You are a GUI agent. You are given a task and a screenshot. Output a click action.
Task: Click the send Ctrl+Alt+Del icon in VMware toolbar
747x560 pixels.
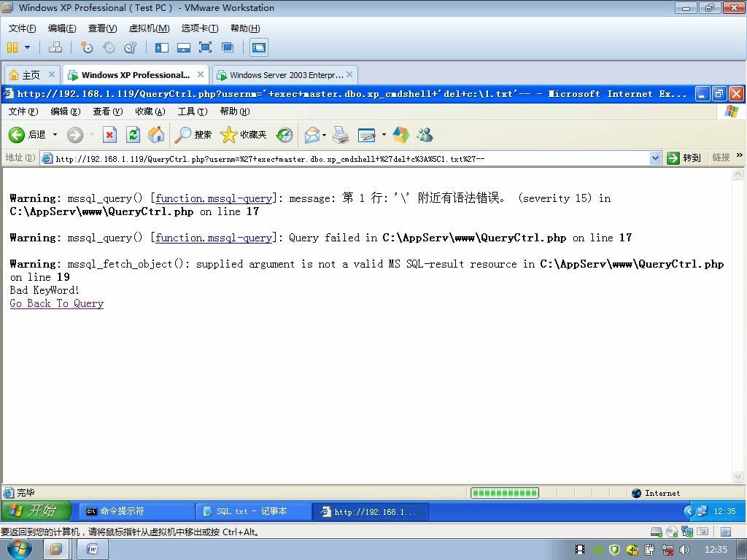coord(55,47)
